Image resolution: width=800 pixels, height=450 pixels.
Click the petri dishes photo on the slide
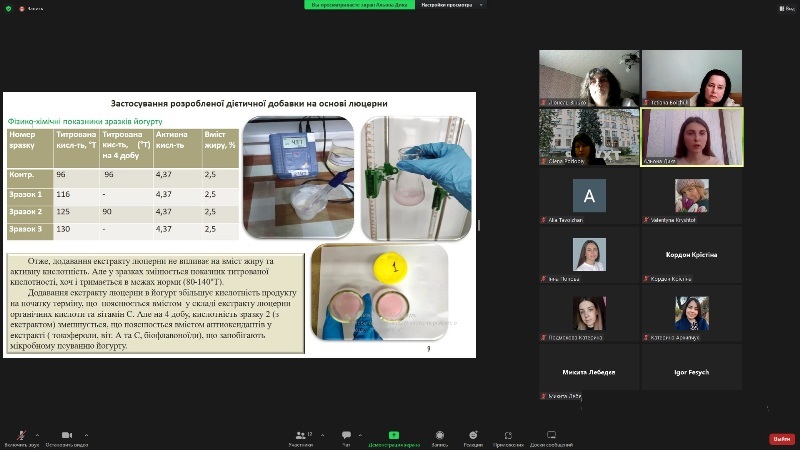[380, 292]
